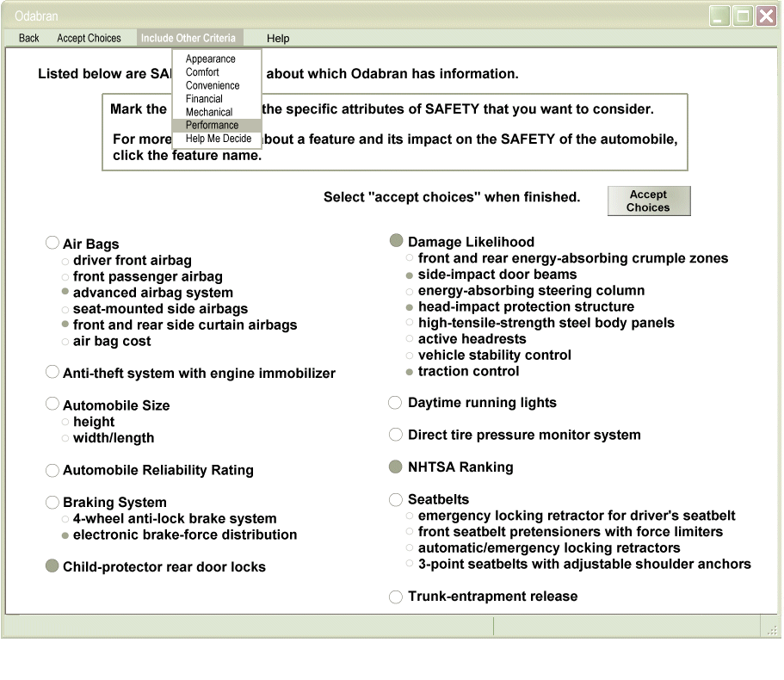
Task: Open info on NHTSA Ranking feature name
Action: [460, 467]
